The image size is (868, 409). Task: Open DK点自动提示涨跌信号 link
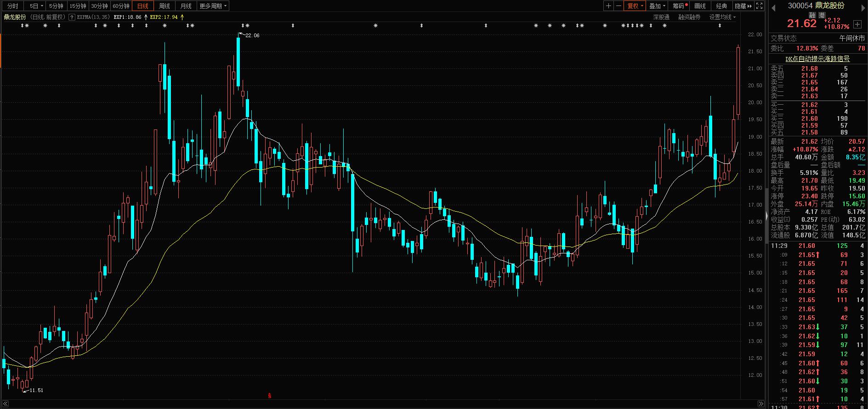tap(817, 59)
